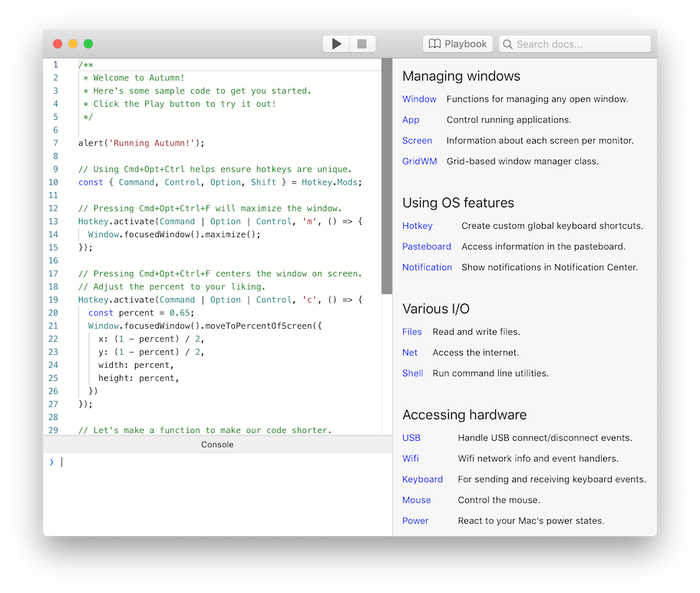Viewport: 700px width, 593px height.
Task: Open the Shell documentation link
Action: [412, 373]
